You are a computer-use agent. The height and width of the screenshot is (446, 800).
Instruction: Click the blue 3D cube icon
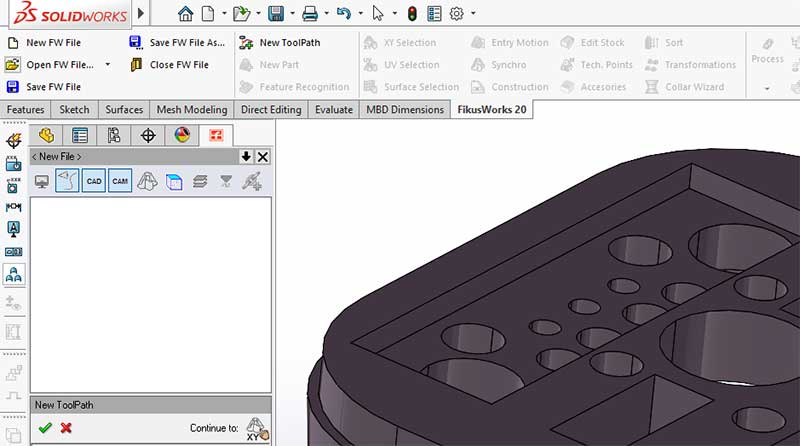point(174,182)
